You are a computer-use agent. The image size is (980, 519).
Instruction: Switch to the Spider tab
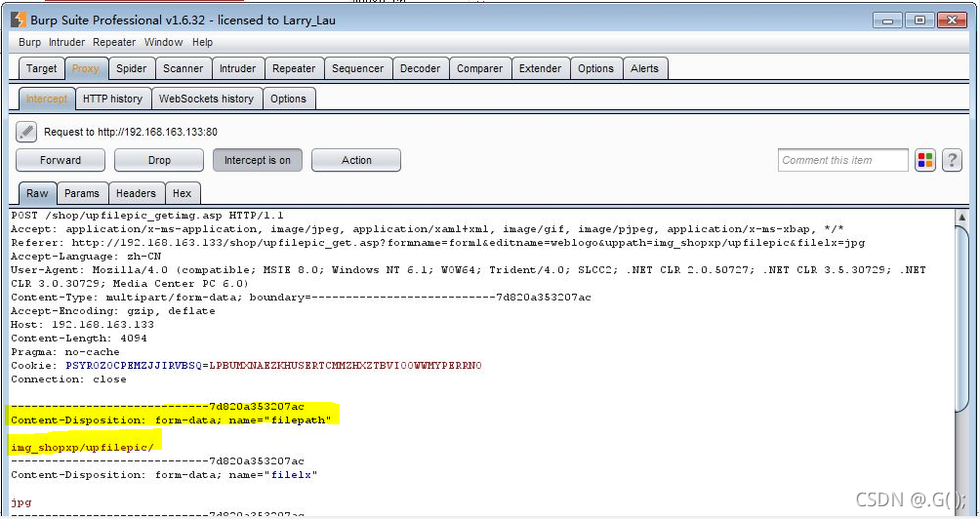131,68
